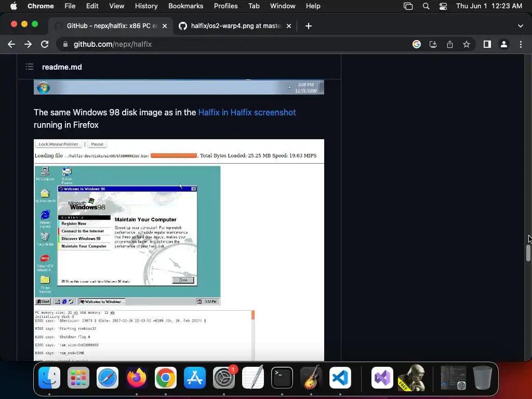This screenshot has width=532, height=399.
Task: Open the Edit menu
Action: pyautogui.click(x=92, y=6)
